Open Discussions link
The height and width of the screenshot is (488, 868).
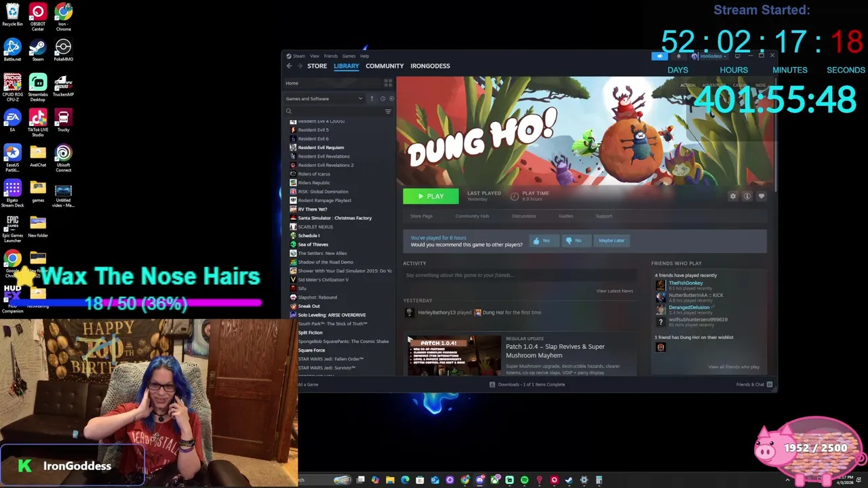tap(524, 216)
